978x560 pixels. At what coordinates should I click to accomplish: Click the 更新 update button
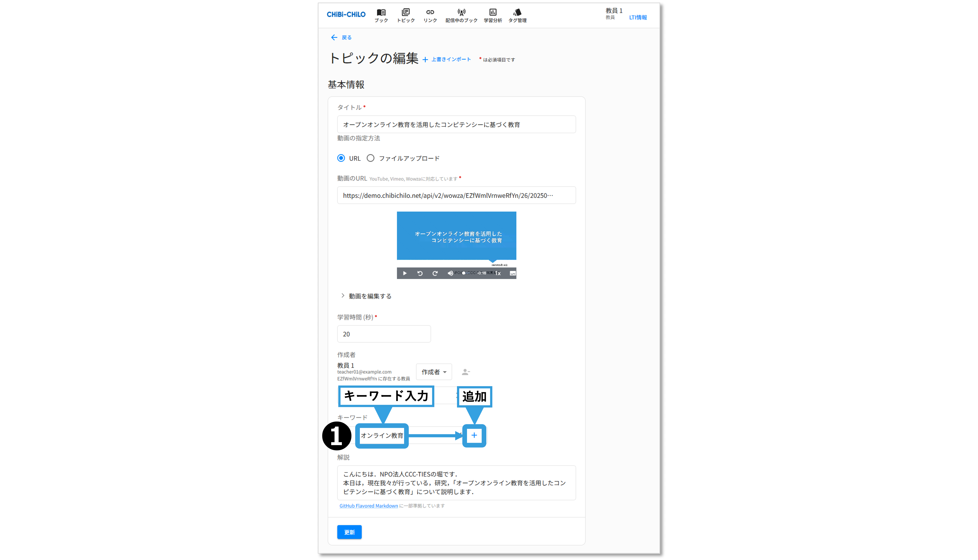pos(349,532)
